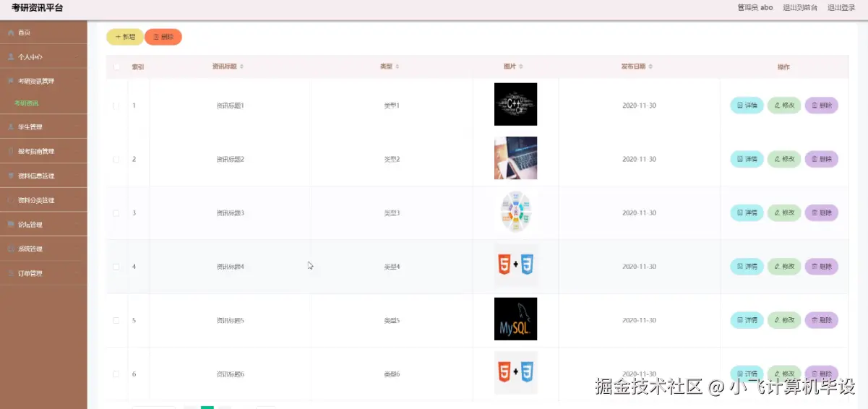The width and height of the screenshot is (868, 409).
Task: Open the circular diagram thumbnail in row 3
Action: point(515,212)
